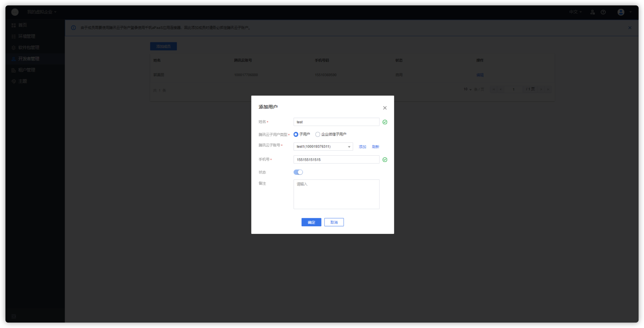This screenshot has width=644, height=328.
Task: Click the 首页 grid icon in sidebar
Action: coord(14,25)
